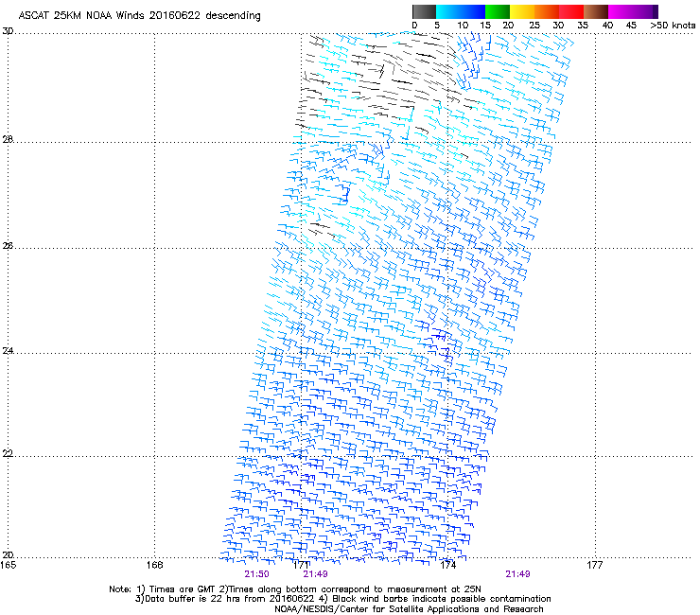Click the 'NOAA/NESDIS/Center for Satellite Applications and Research' credit
This screenshot has height=615, width=700.
point(409,609)
